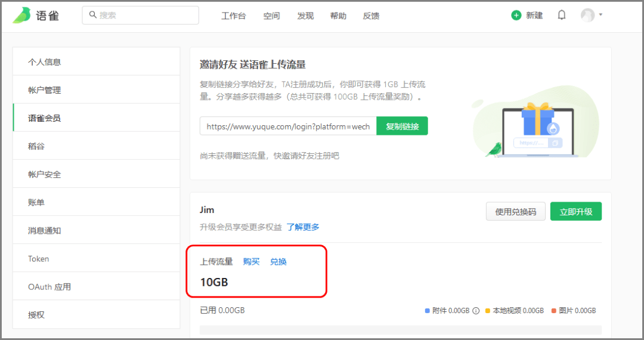Click the 本地视频 0.00GB legend text
The height and width of the screenshot is (340, 644).
[518, 311]
